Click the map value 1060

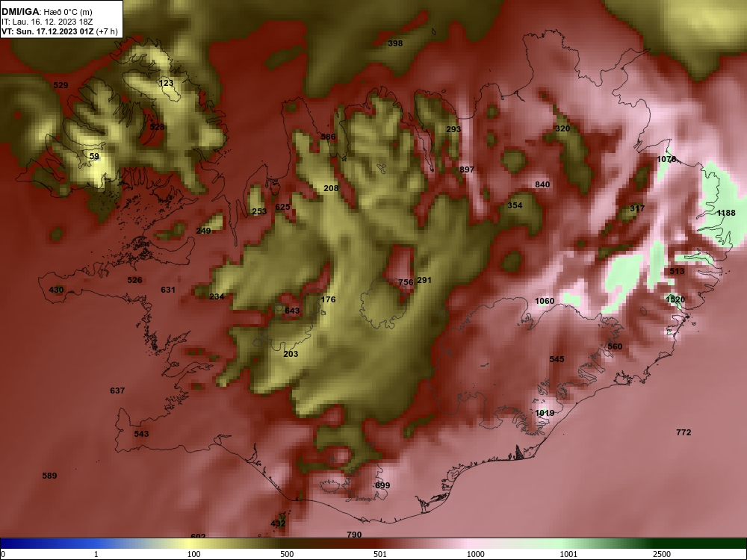[545, 301]
